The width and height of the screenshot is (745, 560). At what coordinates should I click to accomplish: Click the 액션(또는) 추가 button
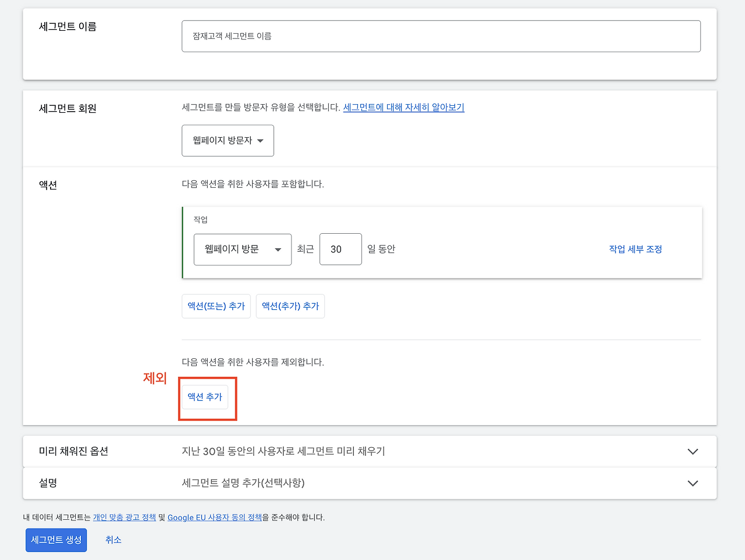pos(216,305)
